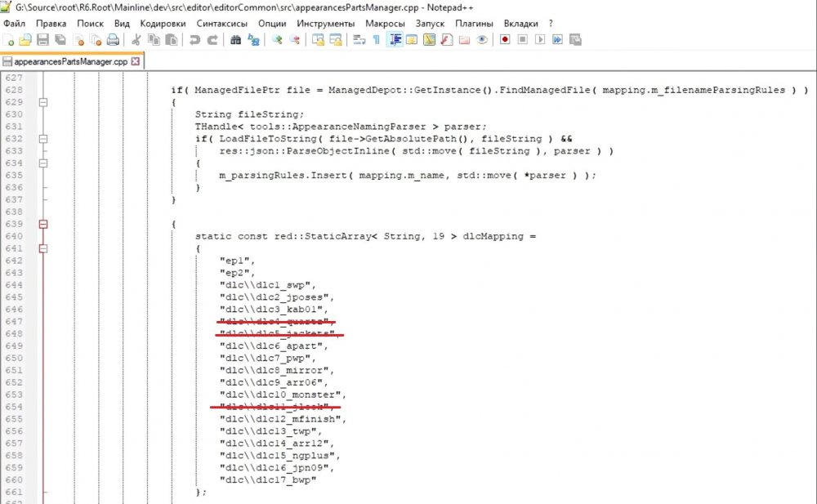Click the Undo arrow icon
817x504 pixels.
195,39
